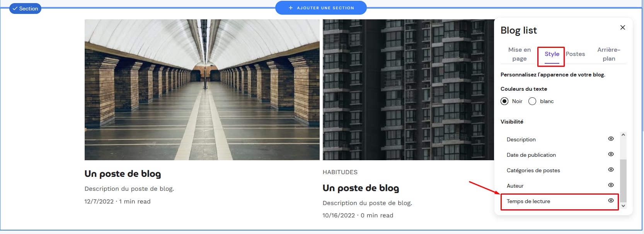
Task: Click the visibility list scroll up arrow
Action: 623,135
